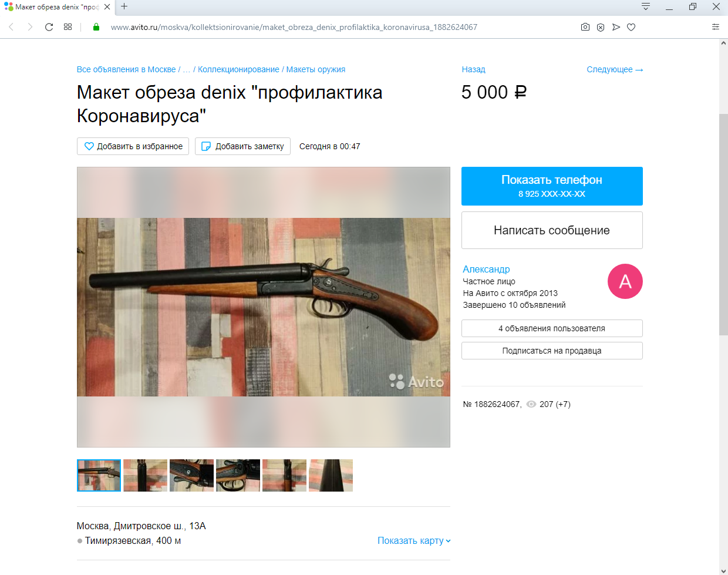Reload the page with the refresh icon
728x575 pixels.
pyautogui.click(x=49, y=27)
